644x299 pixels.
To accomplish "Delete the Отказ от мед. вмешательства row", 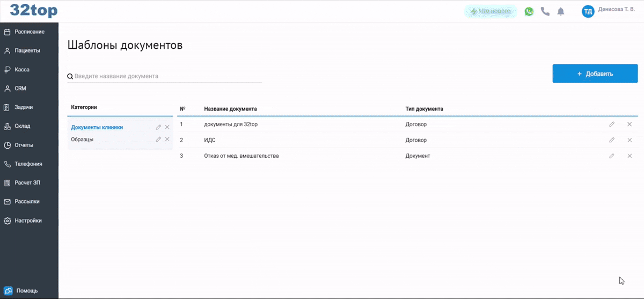I will pos(630,156).
